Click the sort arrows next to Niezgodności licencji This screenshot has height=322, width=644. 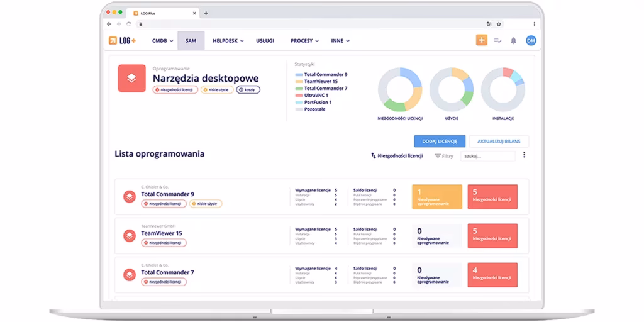click(x=374, y=156)
